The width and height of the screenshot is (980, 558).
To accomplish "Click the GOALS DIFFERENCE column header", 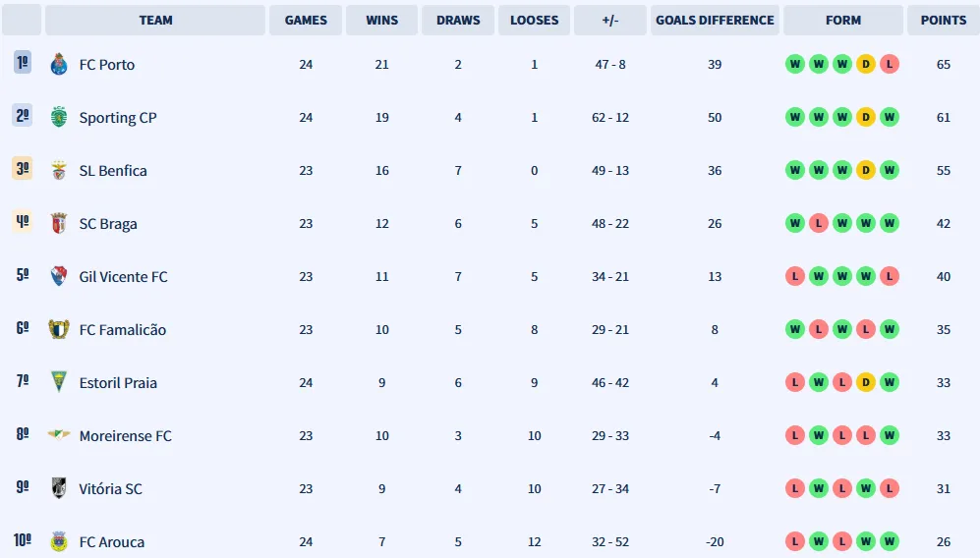I will [715, 20].
